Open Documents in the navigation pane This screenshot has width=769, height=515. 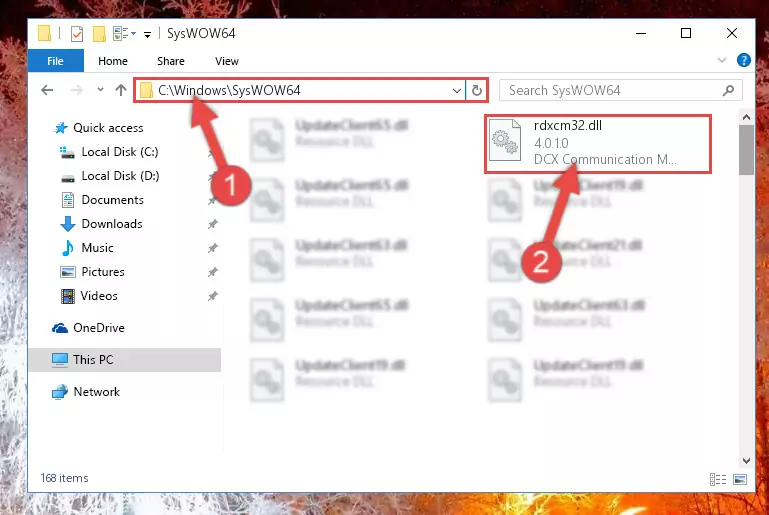click(112, 200)
